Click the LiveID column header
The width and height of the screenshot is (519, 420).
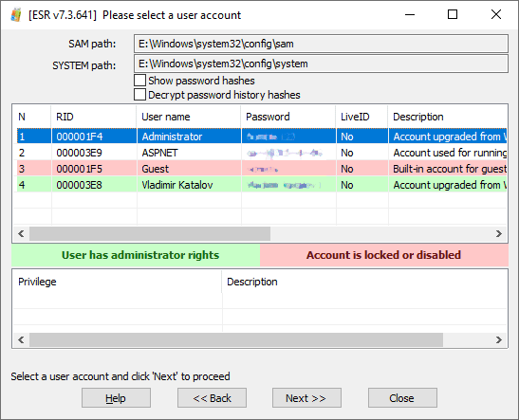pos(361,117)
